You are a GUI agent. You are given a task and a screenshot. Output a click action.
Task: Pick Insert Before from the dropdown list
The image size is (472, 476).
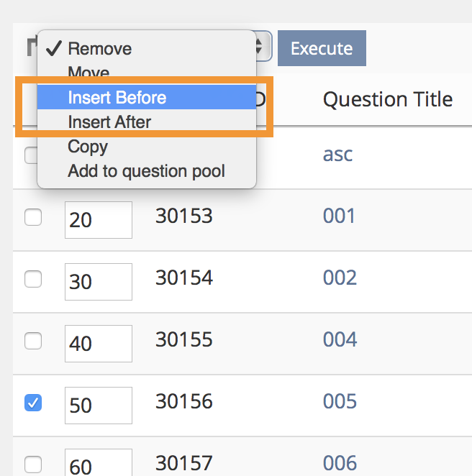117,97
